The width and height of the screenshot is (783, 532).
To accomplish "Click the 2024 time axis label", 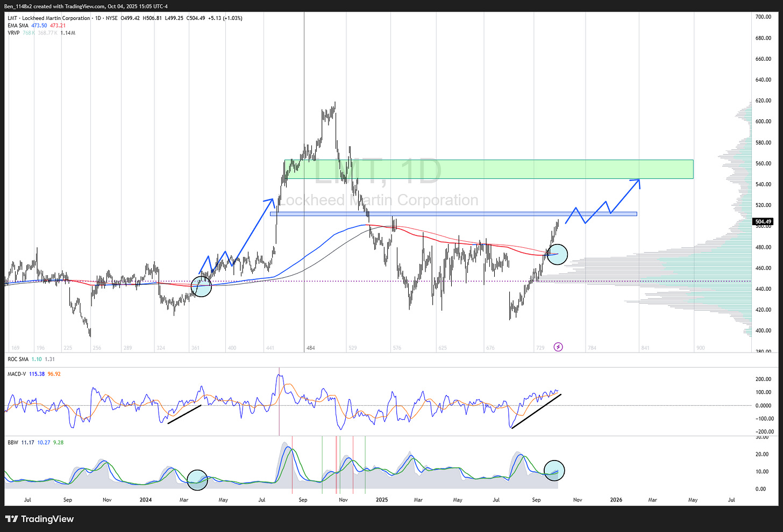I will point(145,500).
